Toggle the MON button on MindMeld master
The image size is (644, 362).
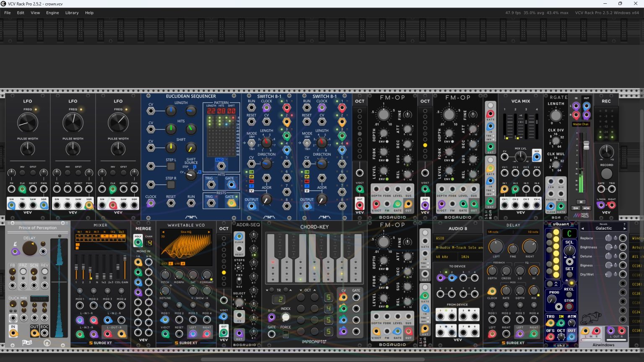(586, 208)
